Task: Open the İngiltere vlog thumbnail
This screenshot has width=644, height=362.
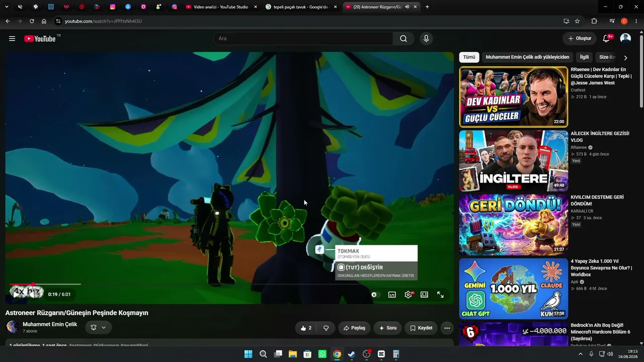Action: click(513, 161)
